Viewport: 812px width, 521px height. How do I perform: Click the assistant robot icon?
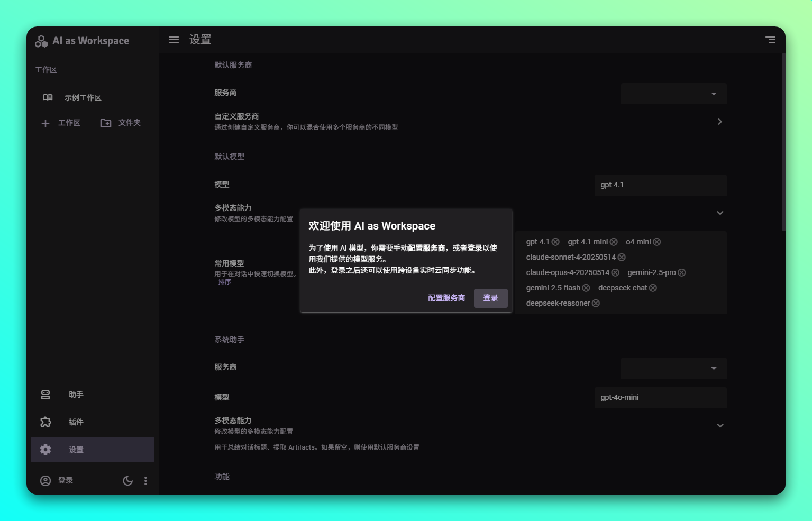click(45, 395)
